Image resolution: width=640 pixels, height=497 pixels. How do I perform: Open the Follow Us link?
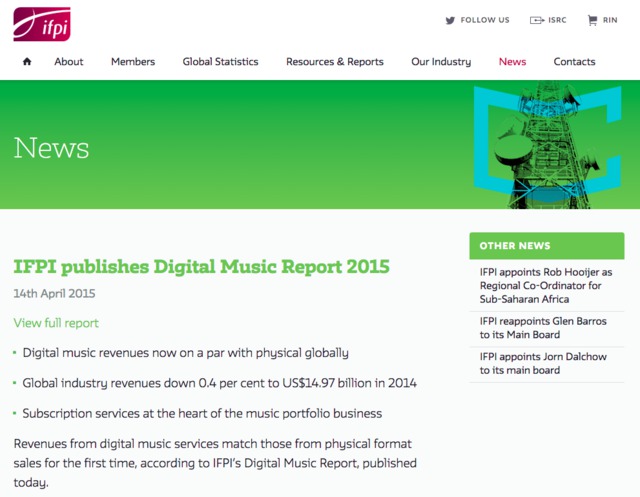point(484,20)
